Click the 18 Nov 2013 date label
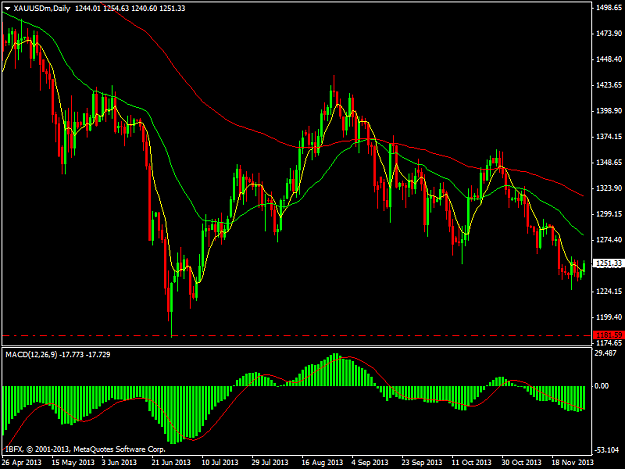Image resolution: width=625 pixels, height=469 pixels. coord(572,462)
